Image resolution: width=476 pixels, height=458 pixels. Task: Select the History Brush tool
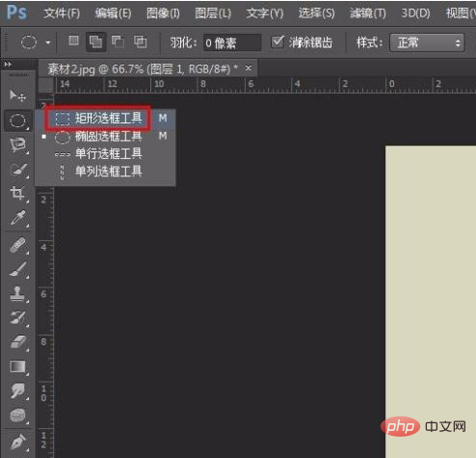(17, 317)
